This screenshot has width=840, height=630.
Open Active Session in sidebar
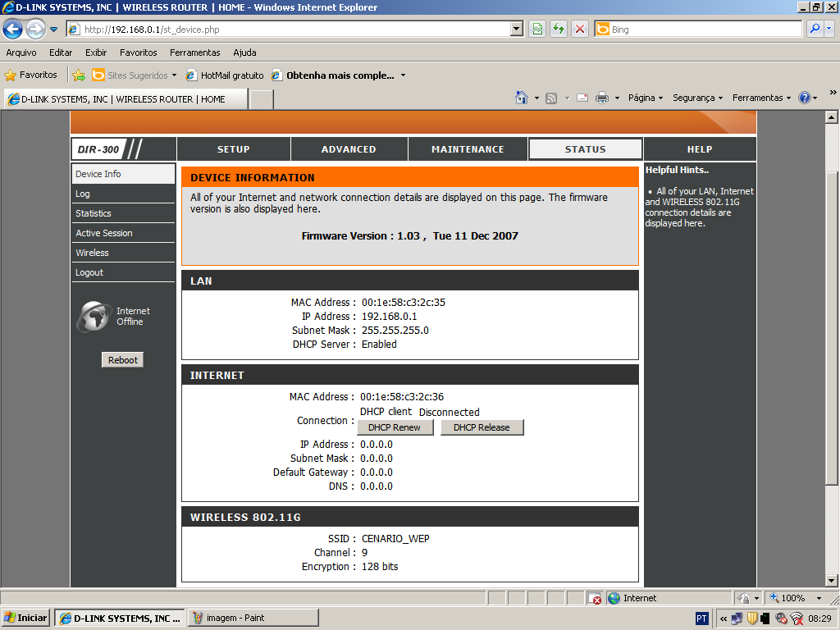pyautogui.click(x=123, y=233)
